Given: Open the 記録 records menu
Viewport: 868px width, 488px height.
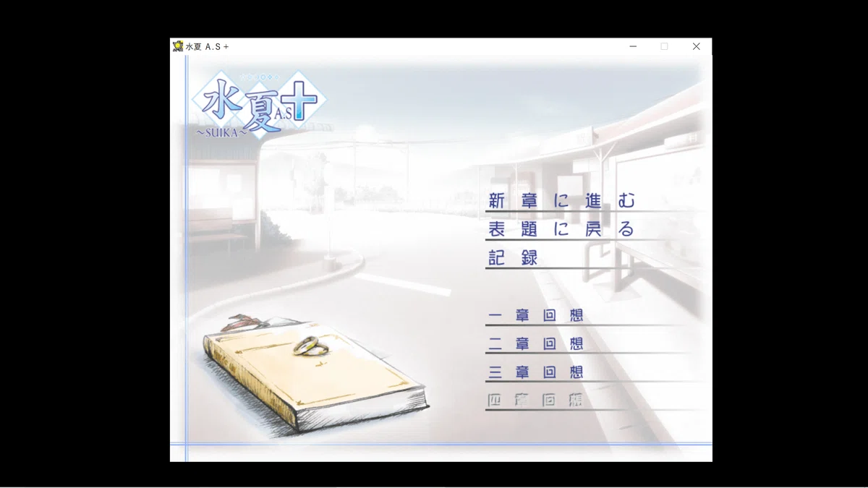Looking at the screenshot, I should point(513,257).
